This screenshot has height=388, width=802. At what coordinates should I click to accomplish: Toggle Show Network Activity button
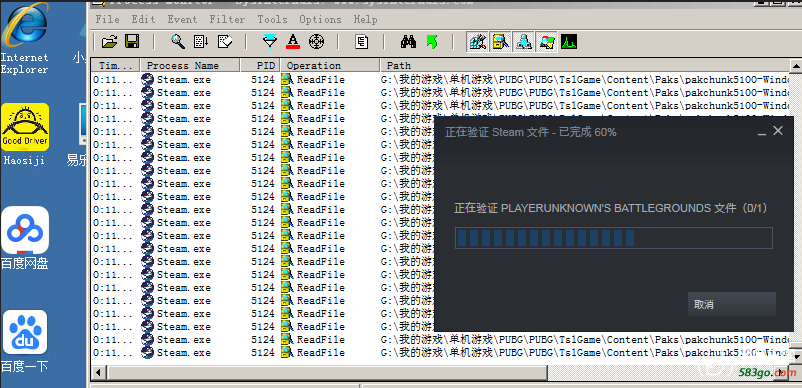click(x=524, y=42)
